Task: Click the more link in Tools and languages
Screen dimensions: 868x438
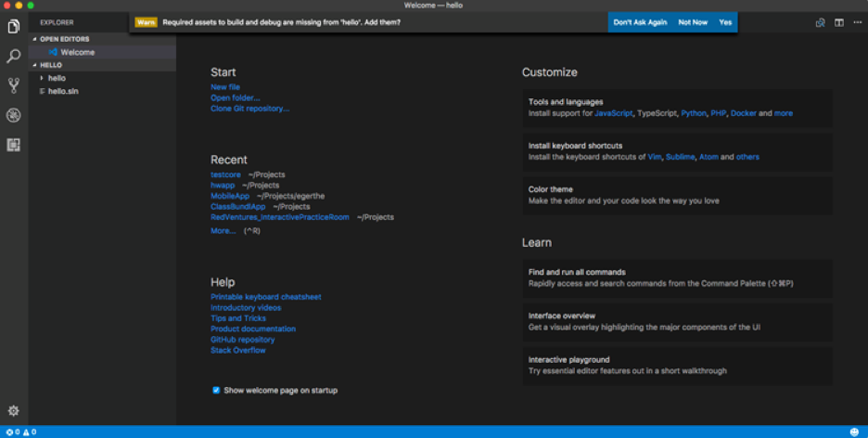Action: [784, 113]
